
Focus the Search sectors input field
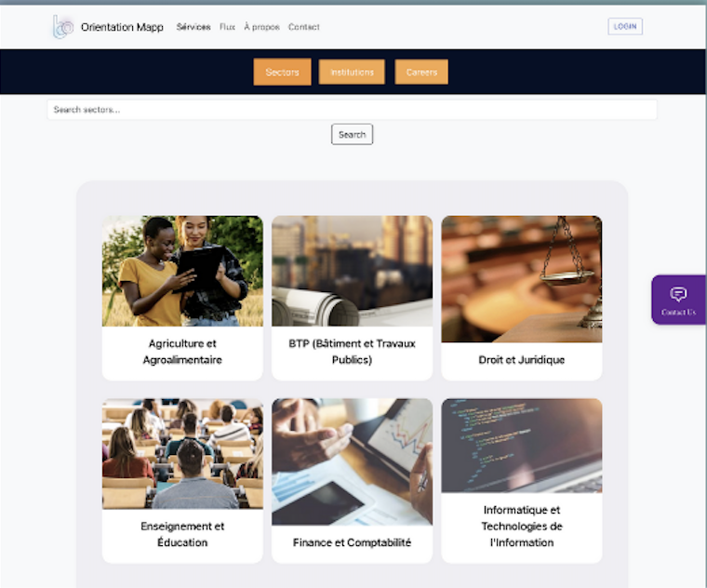(x=352, y=110)
